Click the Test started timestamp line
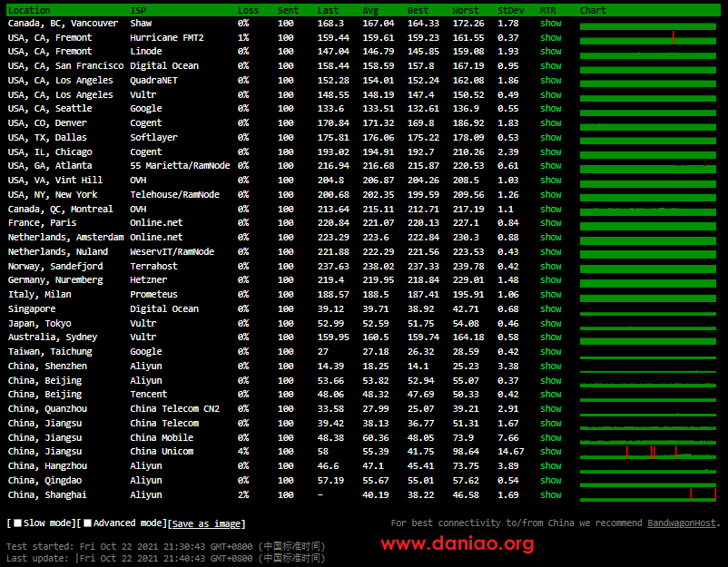Image resolution: width=728 pixels, height=567 pixels. tap(166, 546)
